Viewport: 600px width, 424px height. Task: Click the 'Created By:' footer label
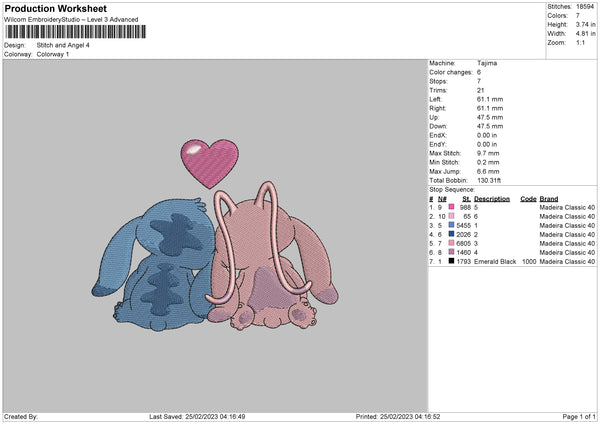click(21, 416)
